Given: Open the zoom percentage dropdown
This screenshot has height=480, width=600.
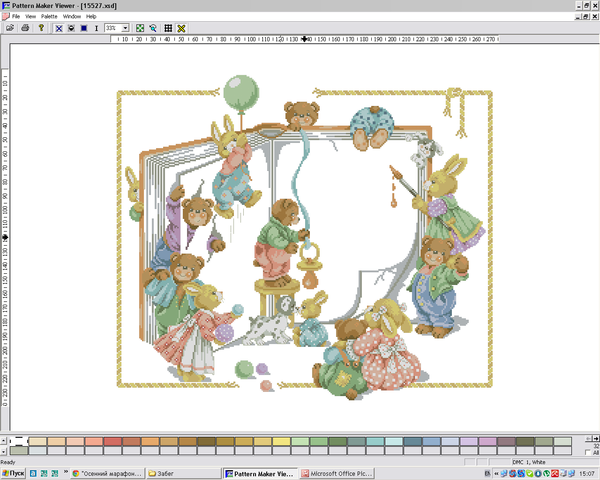Looking at the screenshot, I should pyautogui.click(x=125, y=28).
